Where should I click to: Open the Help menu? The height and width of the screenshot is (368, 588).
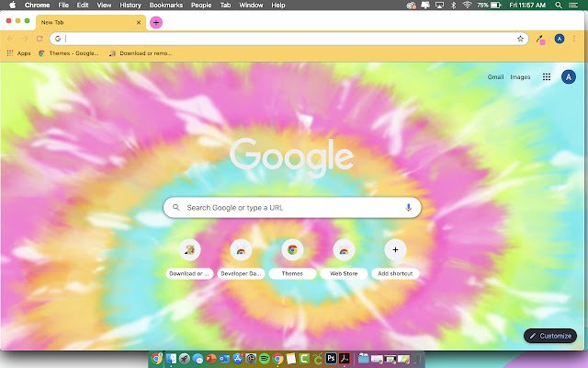pyautogui.click(x=278, y=5)
